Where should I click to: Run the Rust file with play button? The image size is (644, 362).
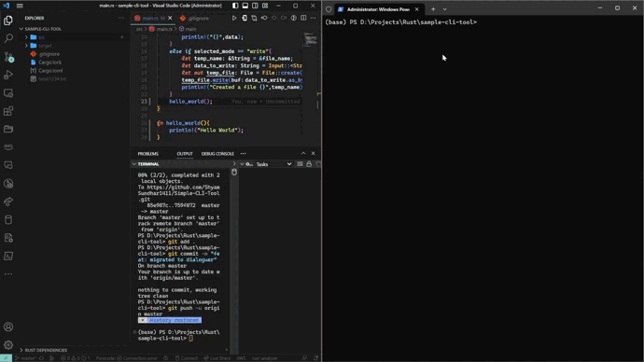click(x=234, y=18)
